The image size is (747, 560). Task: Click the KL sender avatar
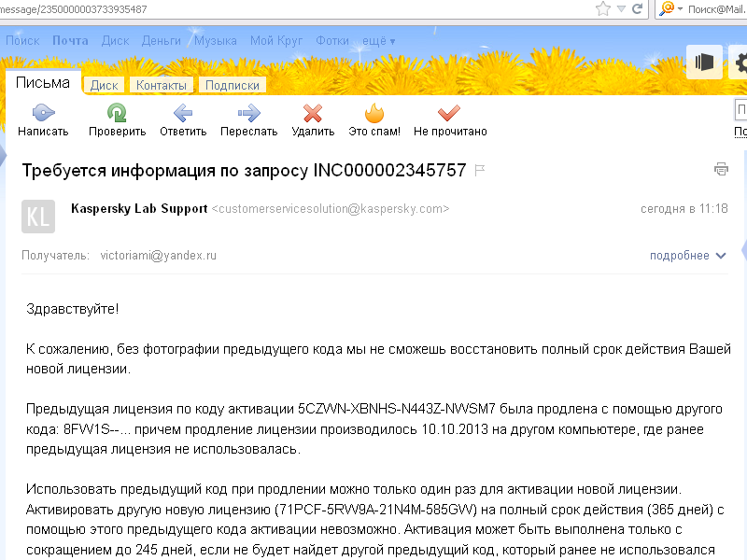click(38, 217)
